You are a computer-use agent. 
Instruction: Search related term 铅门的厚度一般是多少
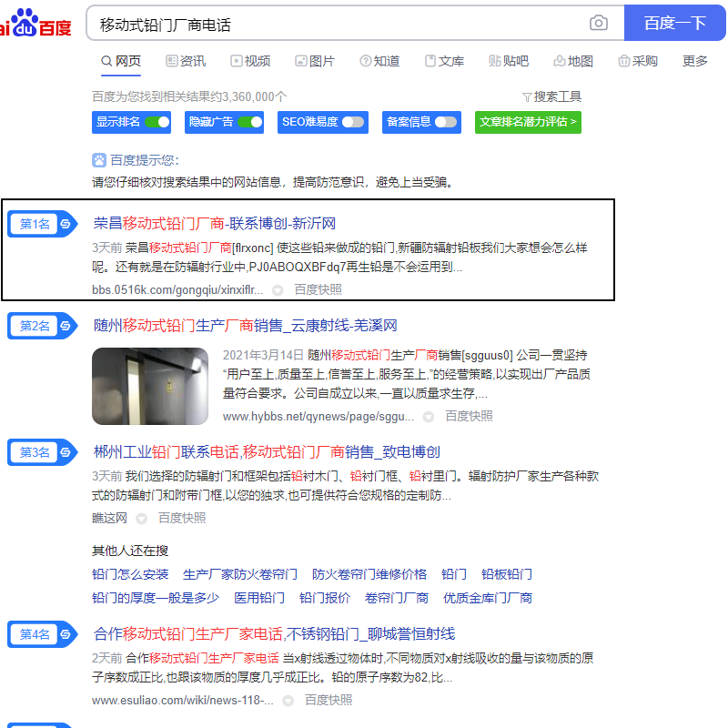[156, 598]
